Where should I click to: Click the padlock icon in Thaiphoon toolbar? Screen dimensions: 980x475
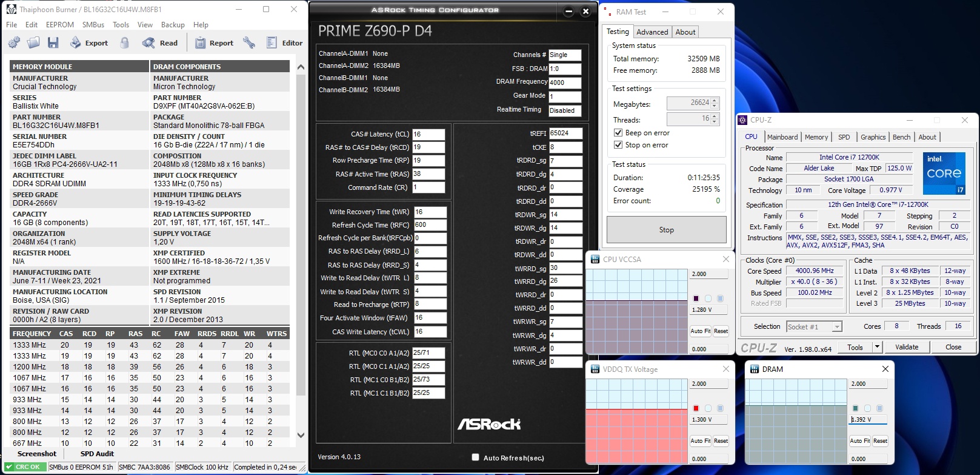(x=124, y=42)
